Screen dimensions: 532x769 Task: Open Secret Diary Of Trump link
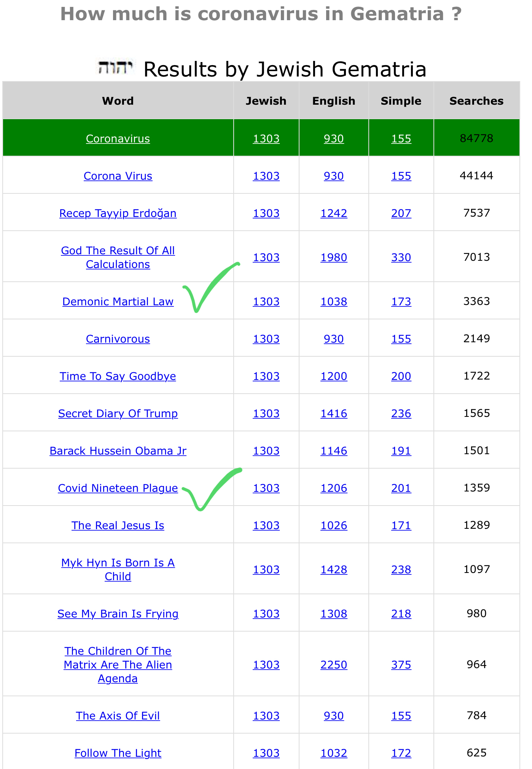(118, 413)
